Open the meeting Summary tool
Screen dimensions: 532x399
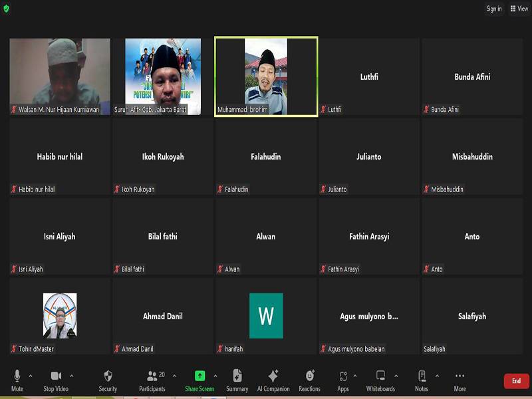[237, 376]
